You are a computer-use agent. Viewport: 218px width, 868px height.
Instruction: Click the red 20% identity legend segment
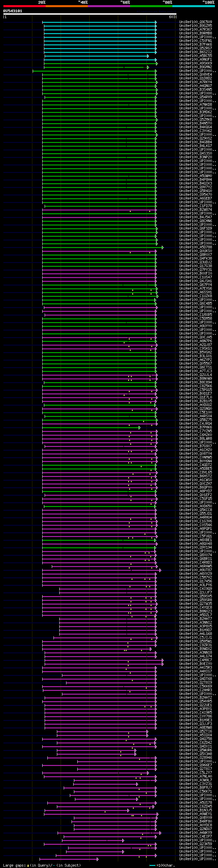pyautogui.click(x=24, y=6)
